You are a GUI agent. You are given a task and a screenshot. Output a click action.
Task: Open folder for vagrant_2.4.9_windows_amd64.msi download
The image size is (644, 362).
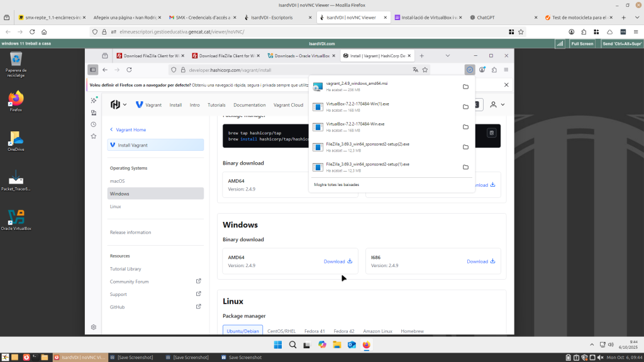coord(465,87)
